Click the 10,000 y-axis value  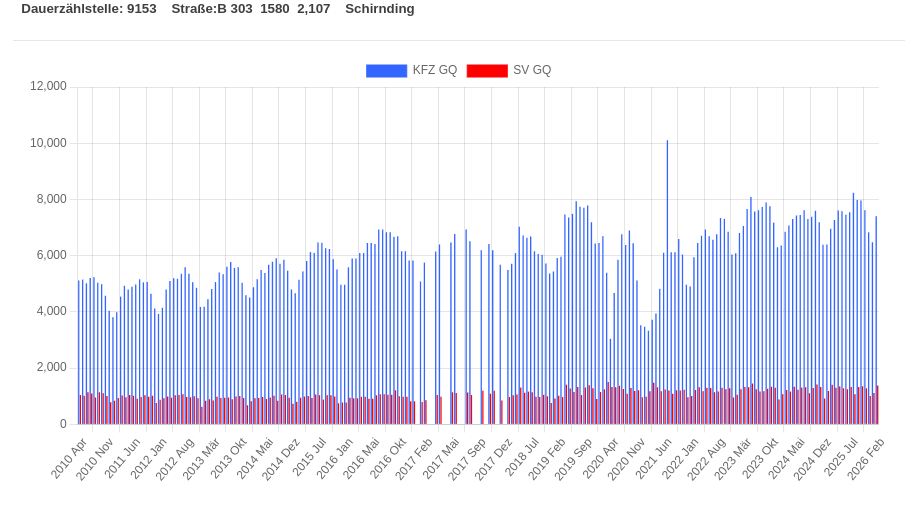coord(48,143)
